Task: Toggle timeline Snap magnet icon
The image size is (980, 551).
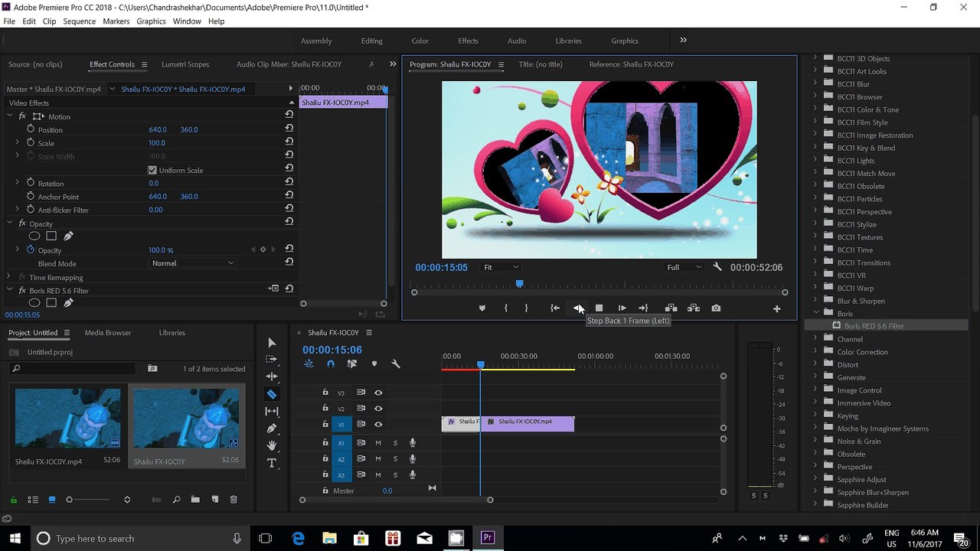Action: 331,364
